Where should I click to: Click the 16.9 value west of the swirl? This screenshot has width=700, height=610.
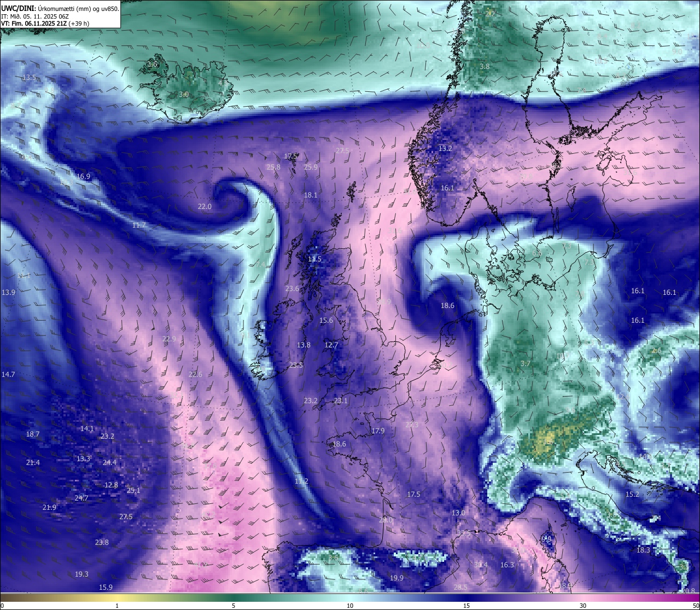pyautogui.click(x=83, y=177)
